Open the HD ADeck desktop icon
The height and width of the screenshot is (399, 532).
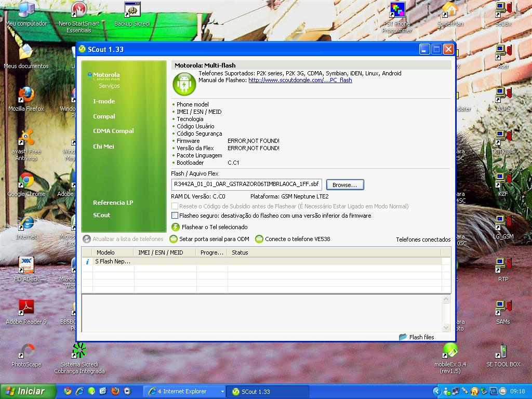[x=26, y=270]
